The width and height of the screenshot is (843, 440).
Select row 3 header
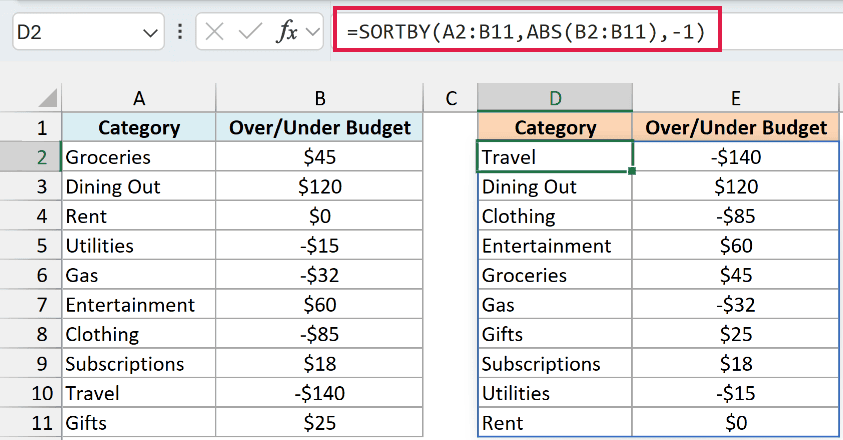(31, 187)
